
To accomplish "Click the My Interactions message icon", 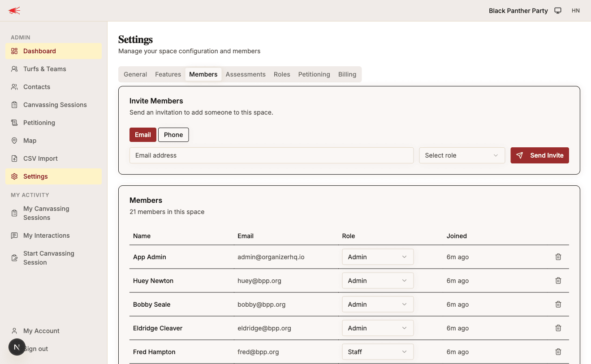I will point(14,236).
